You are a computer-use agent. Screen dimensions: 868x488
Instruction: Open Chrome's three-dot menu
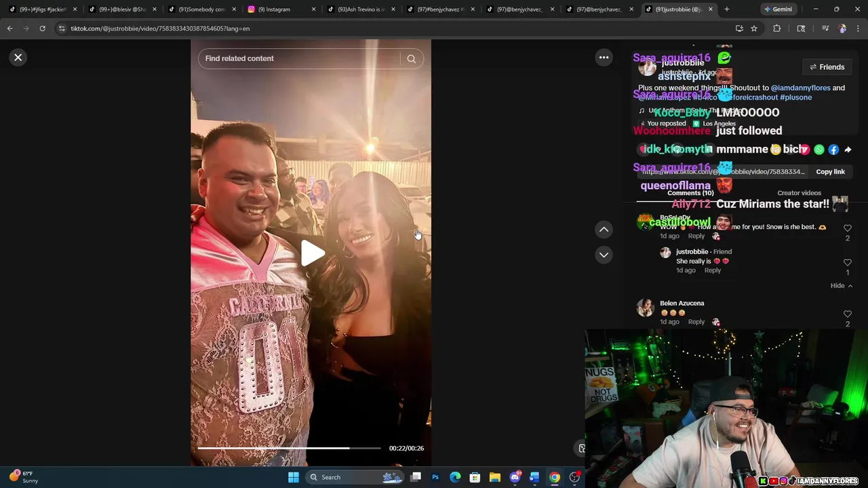[858, 28]
